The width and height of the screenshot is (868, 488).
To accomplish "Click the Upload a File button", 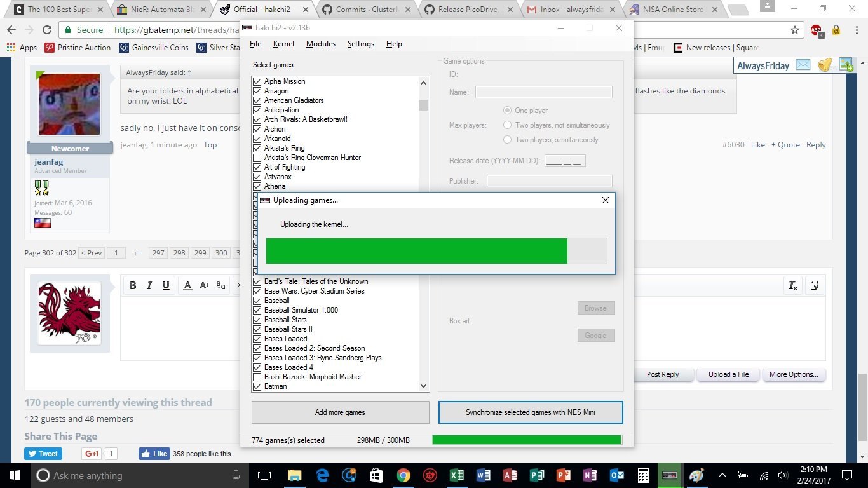I will click(x=728, y=374).
